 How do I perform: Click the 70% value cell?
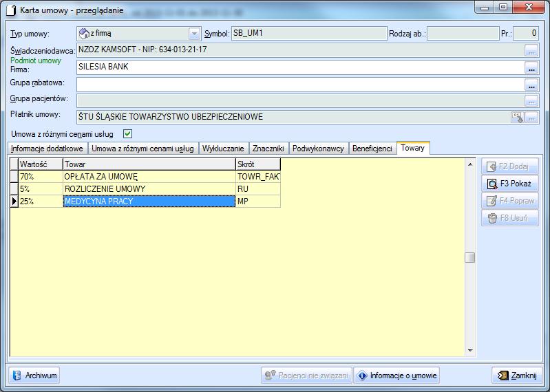pos(41,177)
